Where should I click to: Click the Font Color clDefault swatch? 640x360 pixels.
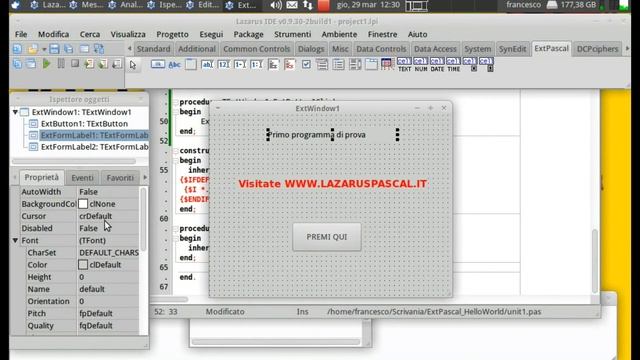[83, 264]
